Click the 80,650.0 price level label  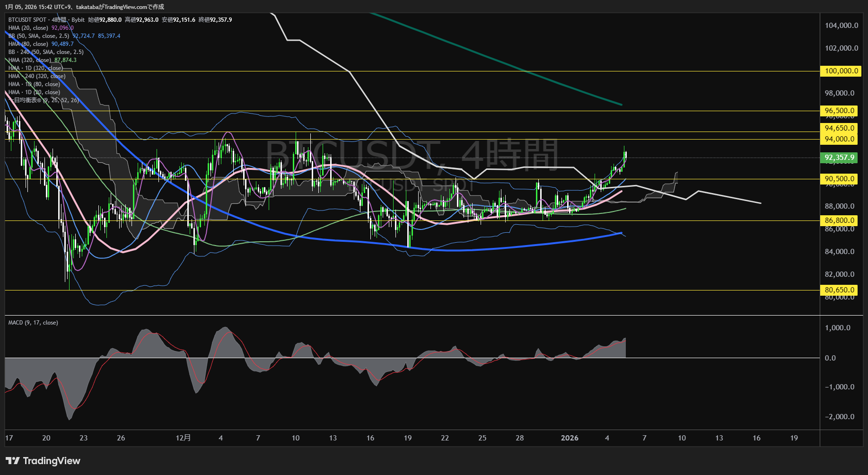840,290
